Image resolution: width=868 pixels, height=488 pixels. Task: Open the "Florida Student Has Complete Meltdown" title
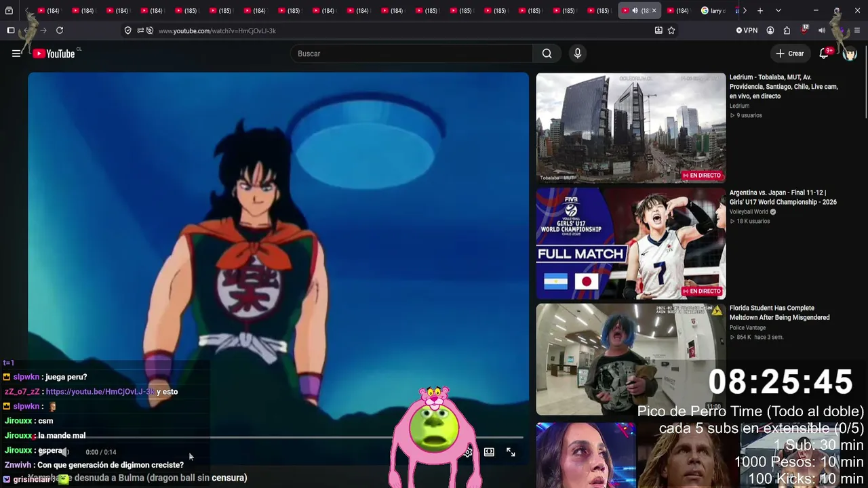point(780,312)
